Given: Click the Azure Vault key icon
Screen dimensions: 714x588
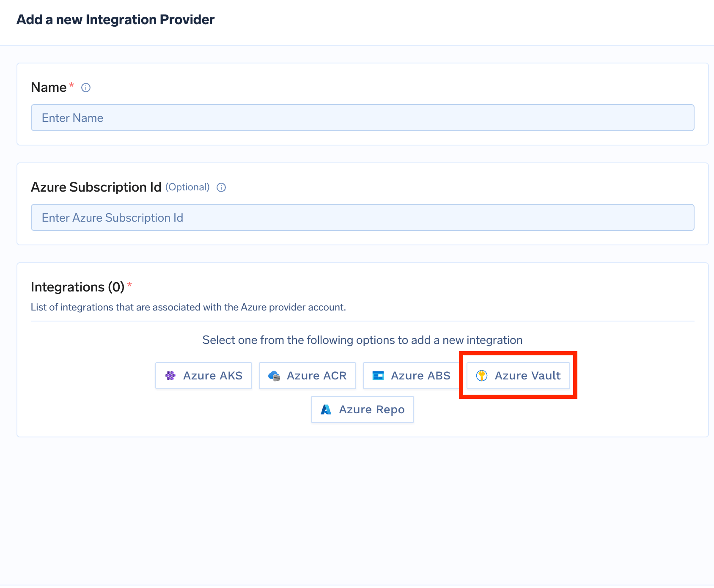Looking at the screenshot, I should click(x=482, y=375).
